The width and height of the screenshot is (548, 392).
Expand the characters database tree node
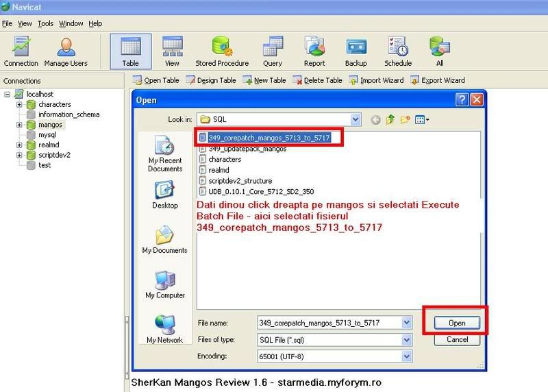tap(19, 105)
